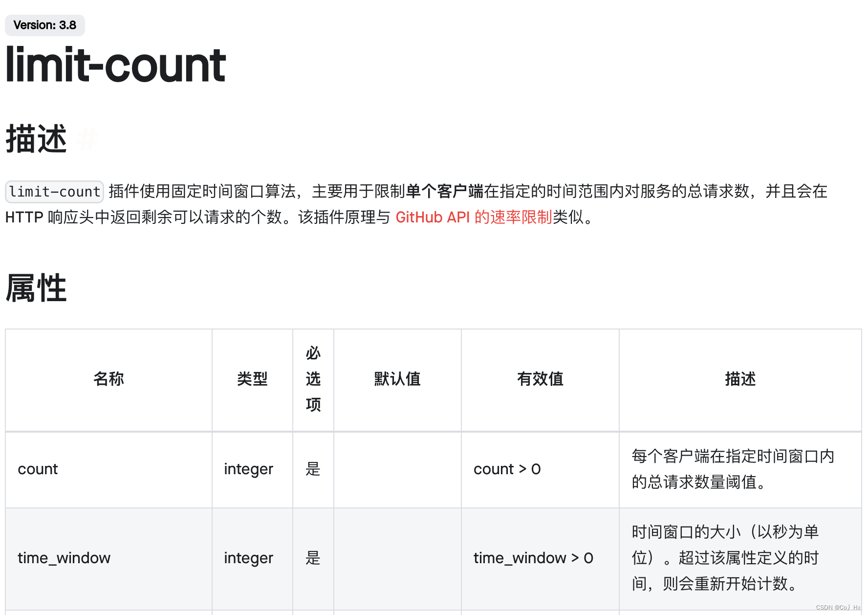Click the 描述 section heading
Viewport: 868px width, 615px height.
[x=36, y=139]
